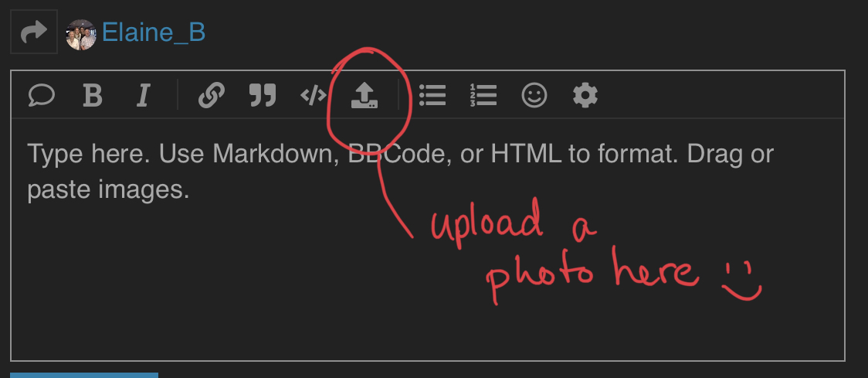The height and width of the screenshot is (378, 868).
Task: Click the blue button below the editor
Action: (x=84, y=375)
